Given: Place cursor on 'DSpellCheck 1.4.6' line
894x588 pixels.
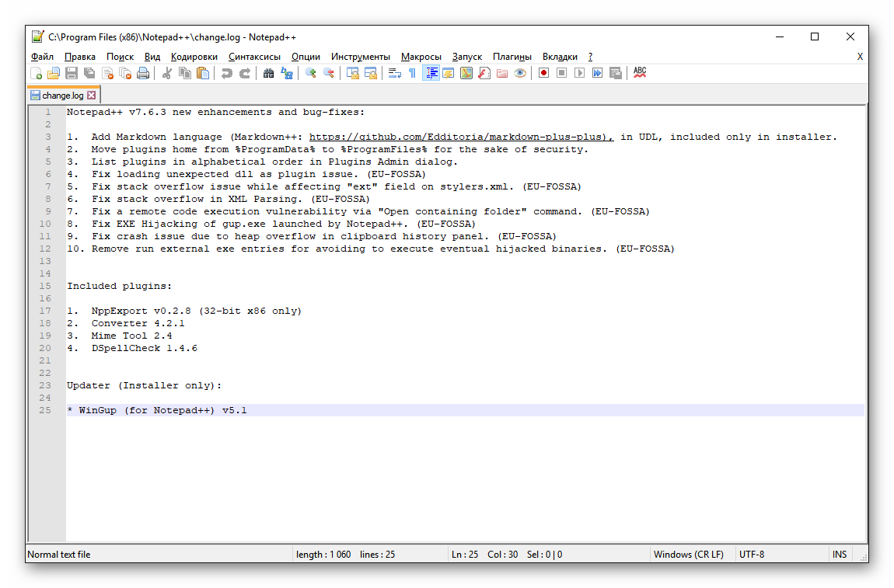Looking at the screenshot, I should [x=145, y=348].
